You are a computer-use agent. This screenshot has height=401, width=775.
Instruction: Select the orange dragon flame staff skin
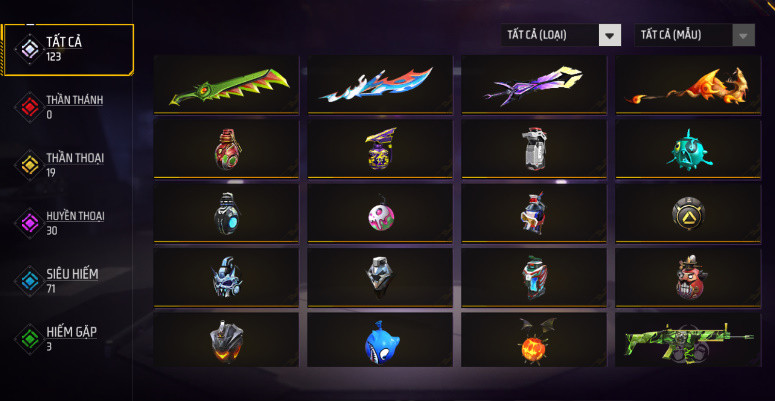[x=688, y=85]
